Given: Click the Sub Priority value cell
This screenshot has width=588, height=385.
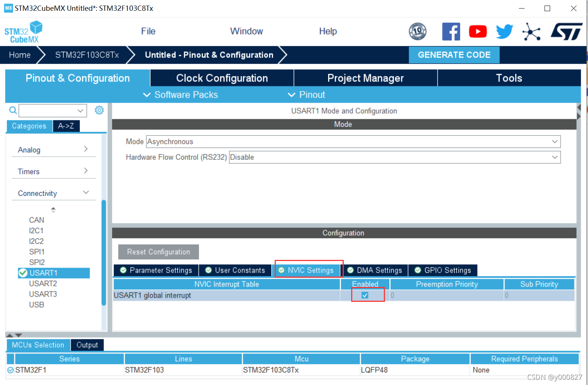Looking at the screenshot, I should tap(539, 295).
